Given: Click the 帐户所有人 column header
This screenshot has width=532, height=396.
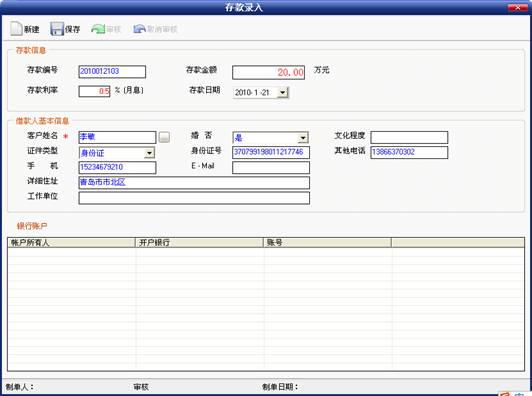Looking at the screenshot, I should [x=72, y=243].
